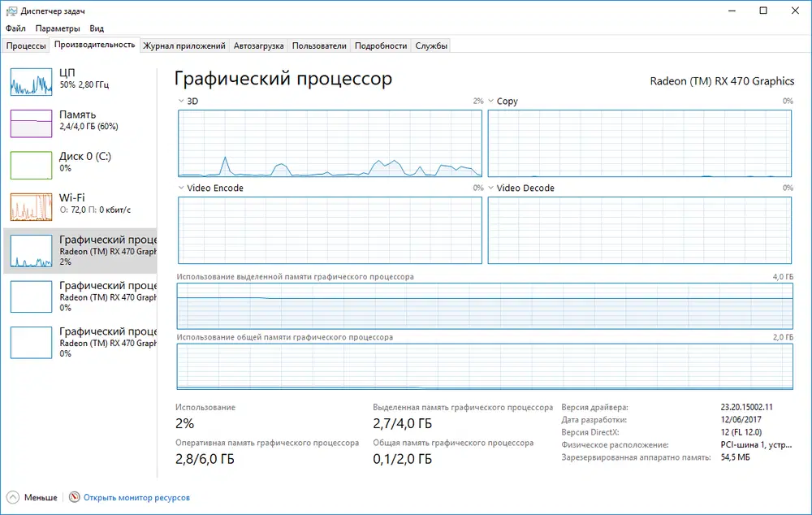The image size is (812, 515).
Task: Click the PCI-шина 1 location value
Action: pos(756,444)
